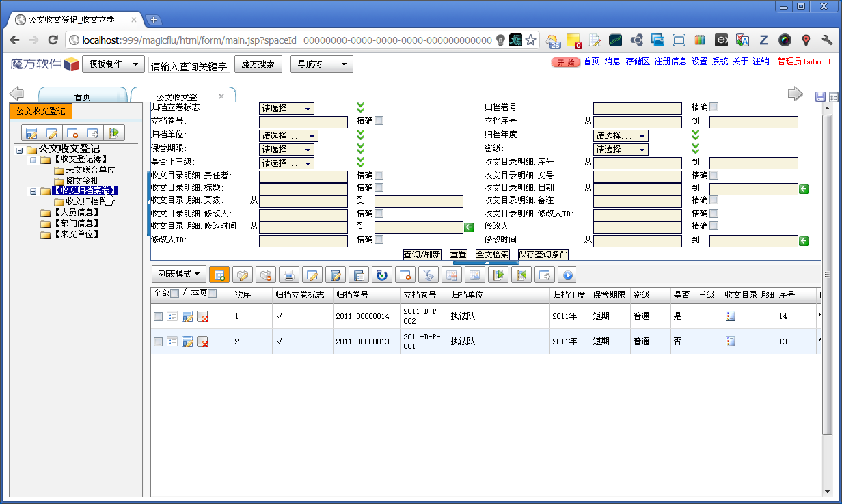842x504 pixels.
Task: Click the green-arrow import icon after filter icons
Action: pyautogui.click(x=498, y=275)
